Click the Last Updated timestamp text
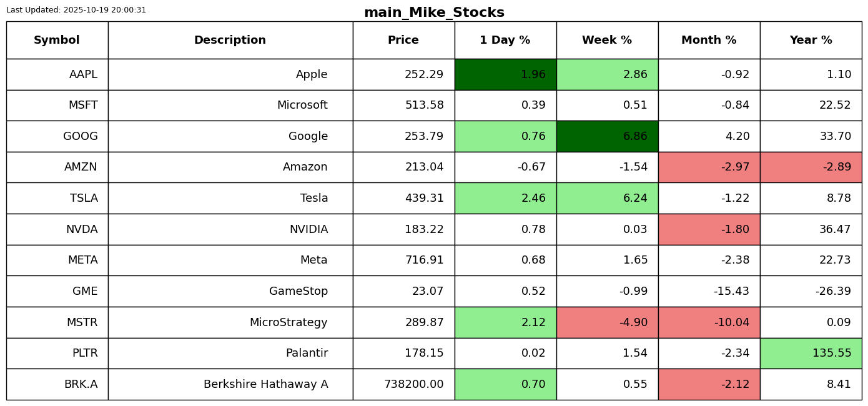This screenshot has height=406, width=868. click(76, 10)
